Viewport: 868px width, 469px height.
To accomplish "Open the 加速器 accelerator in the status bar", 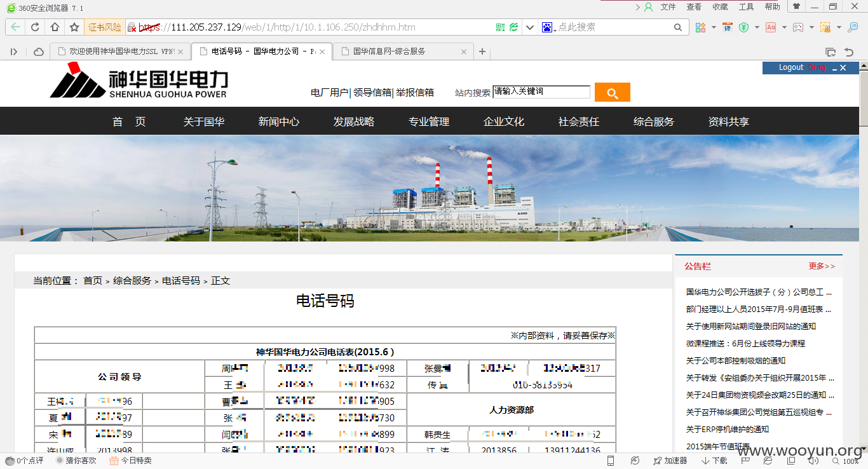I will coord(670,461).
